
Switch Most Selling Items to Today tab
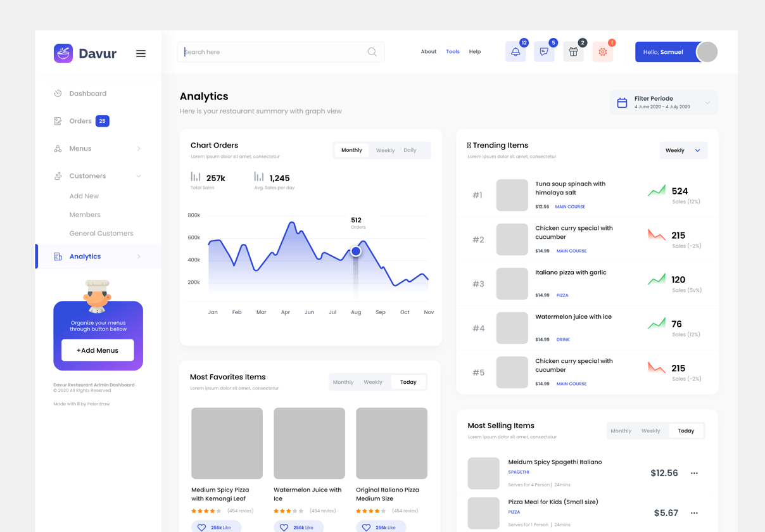686,430
